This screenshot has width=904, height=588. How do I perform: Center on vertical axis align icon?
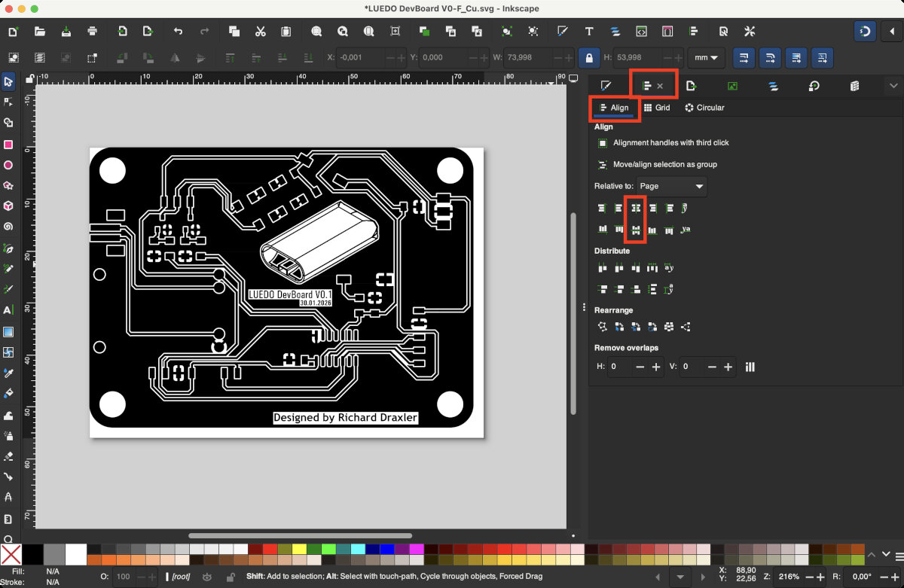(636, 208)
